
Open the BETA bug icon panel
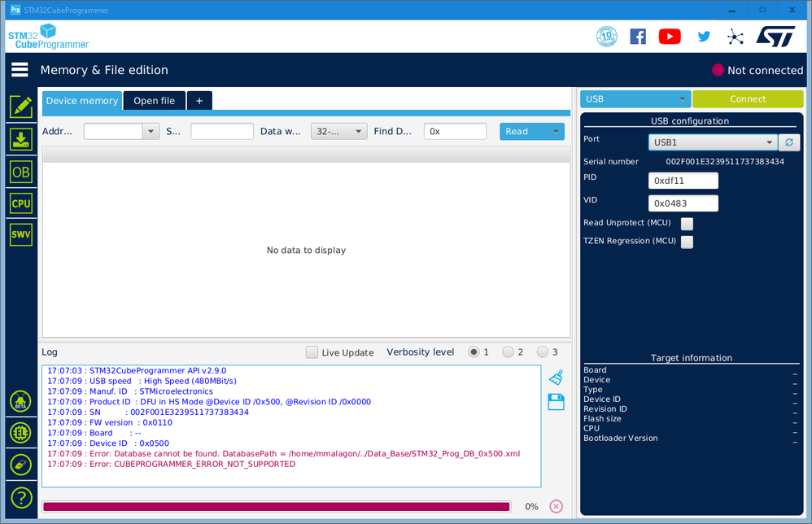pos(20,401)
